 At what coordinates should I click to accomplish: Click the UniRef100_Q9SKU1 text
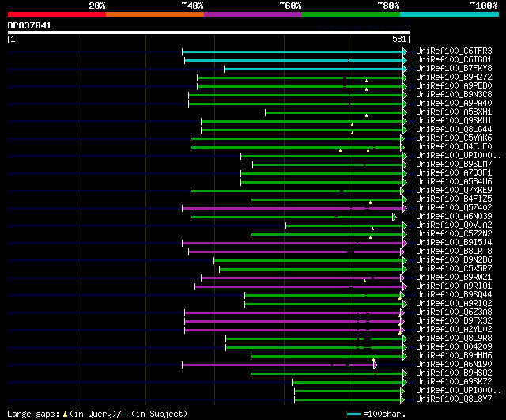point(454,121)
